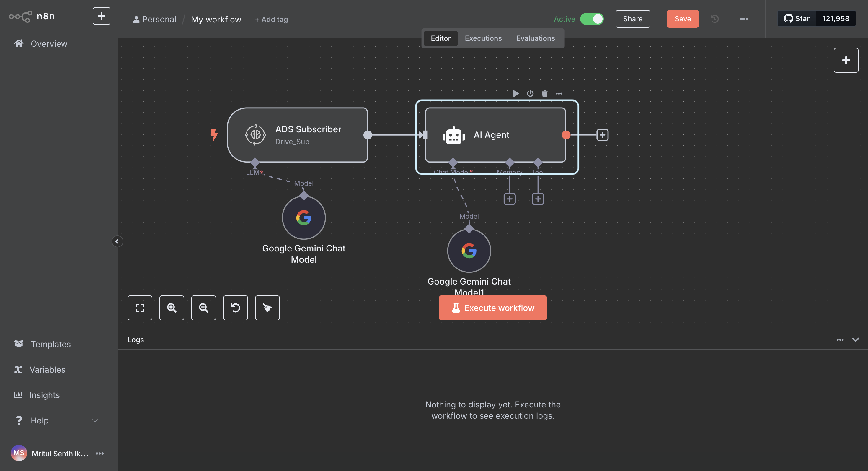Click the Execute workflow button
This screenshot has height=471, width=868.
tap(492, 308)
